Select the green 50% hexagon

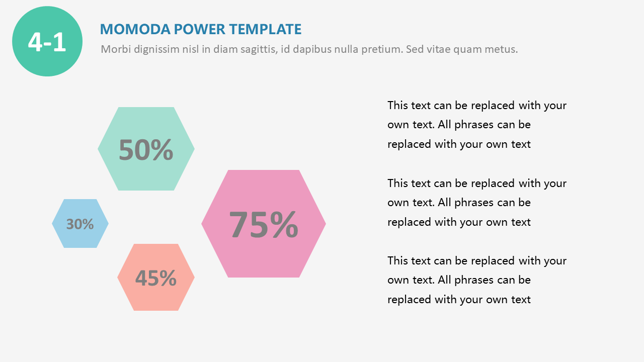pos(146,149)
